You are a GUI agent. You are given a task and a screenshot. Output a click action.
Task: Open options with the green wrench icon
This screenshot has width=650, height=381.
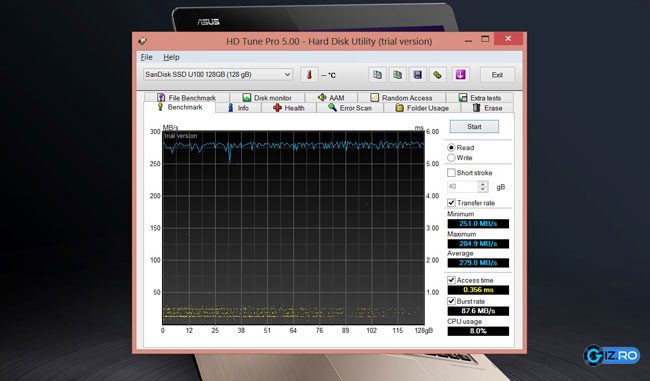437,75
